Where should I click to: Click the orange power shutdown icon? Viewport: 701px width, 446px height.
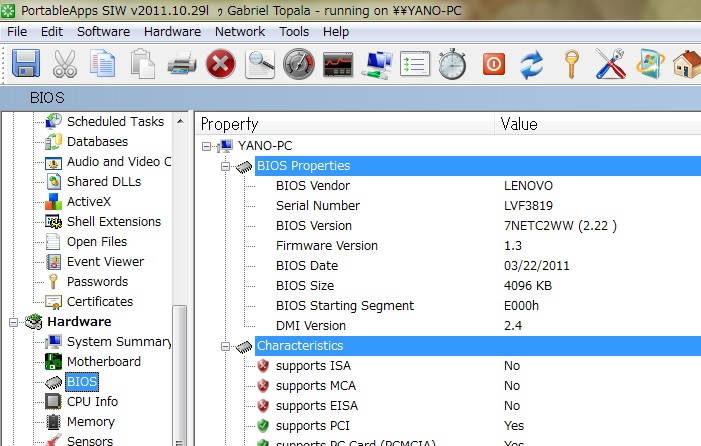point(494,64)
